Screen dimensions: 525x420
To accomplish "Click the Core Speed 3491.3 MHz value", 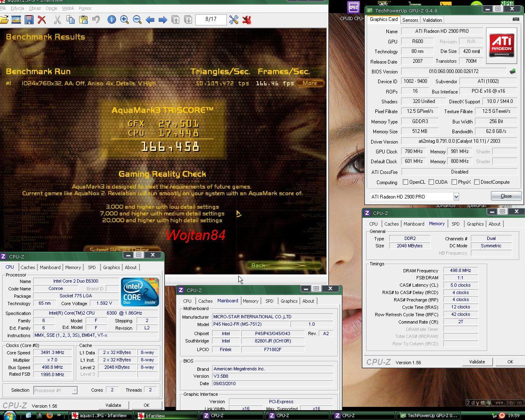I will tap(52, 353).
